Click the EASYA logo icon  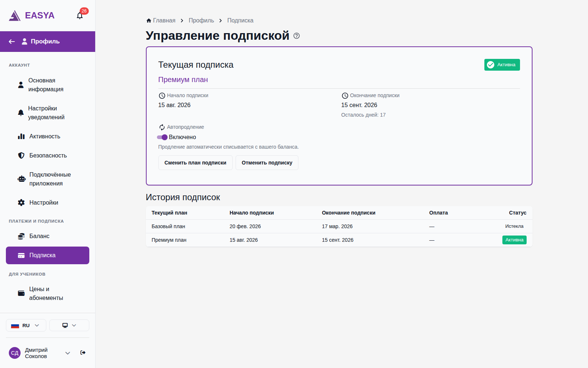click(15, 15)
